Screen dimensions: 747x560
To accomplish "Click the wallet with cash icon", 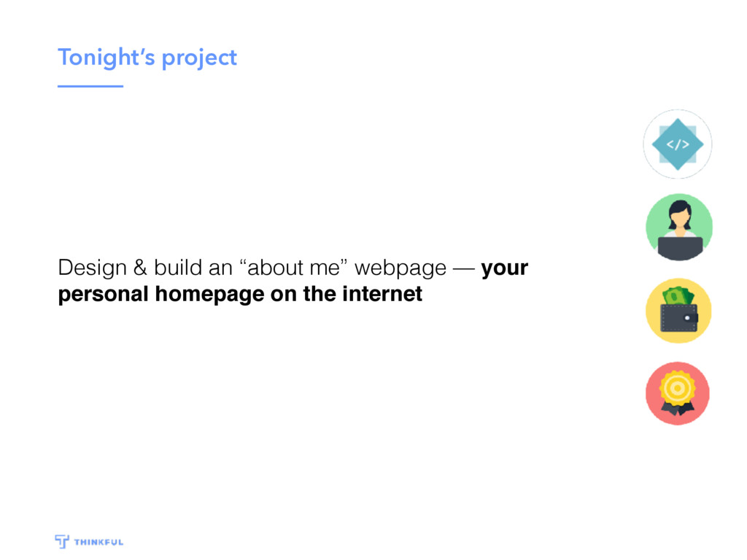I will click(x=678, y=311).
